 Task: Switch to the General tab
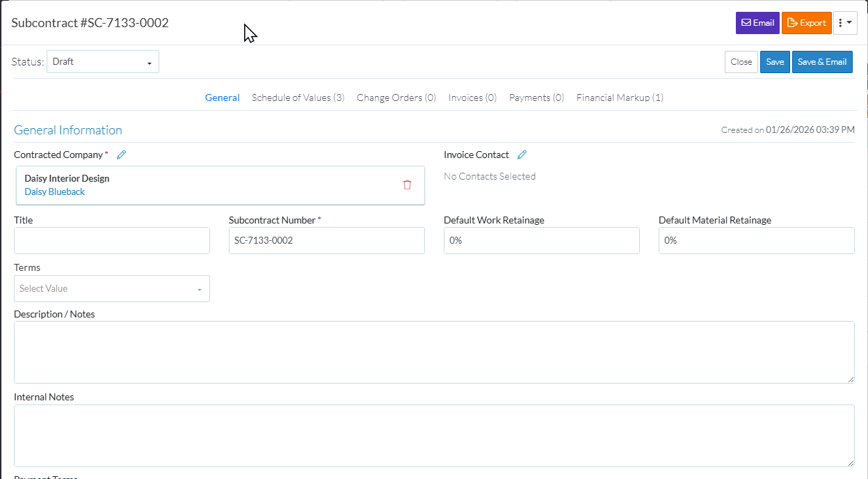click(222, 97)
